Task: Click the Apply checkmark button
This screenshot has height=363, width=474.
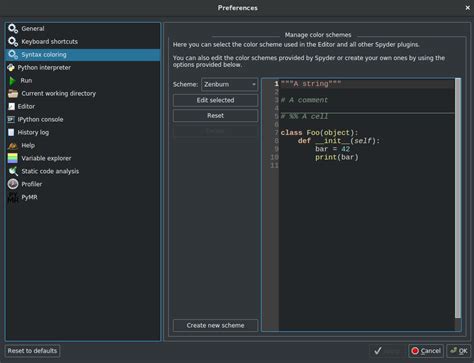Action: click(x=387, y=351)
